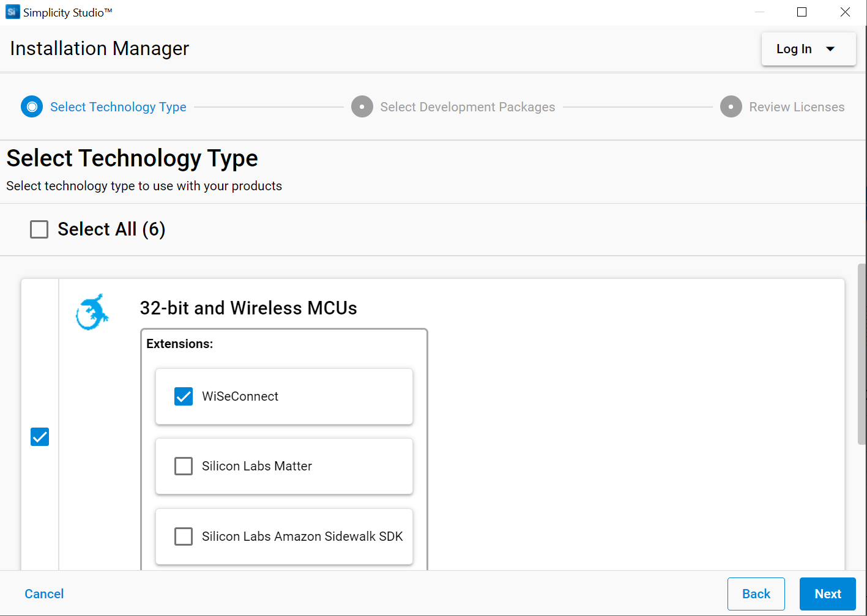867x616 pixels.
Task: Click the Select Development Packages step circle
Action: click(362, 106)
